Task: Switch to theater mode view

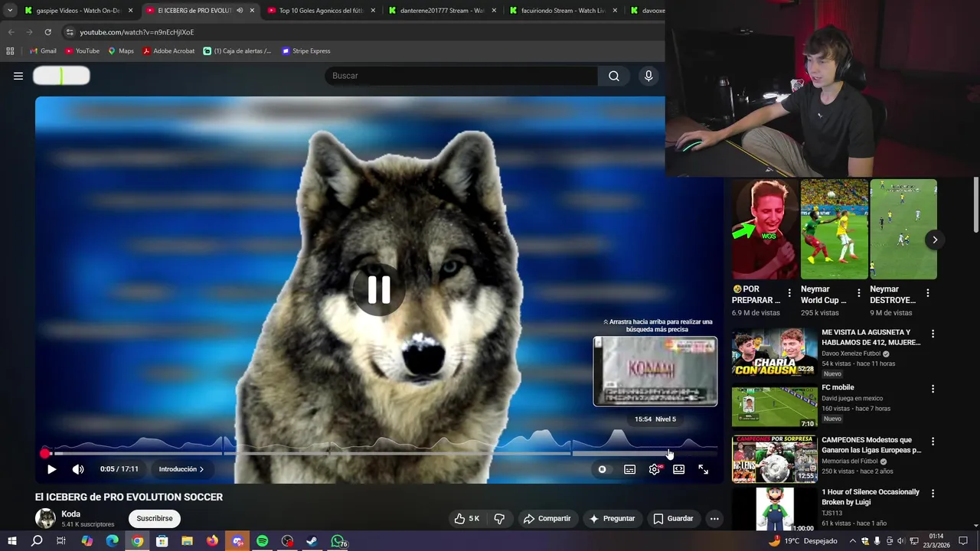Action: coord(678,469)
